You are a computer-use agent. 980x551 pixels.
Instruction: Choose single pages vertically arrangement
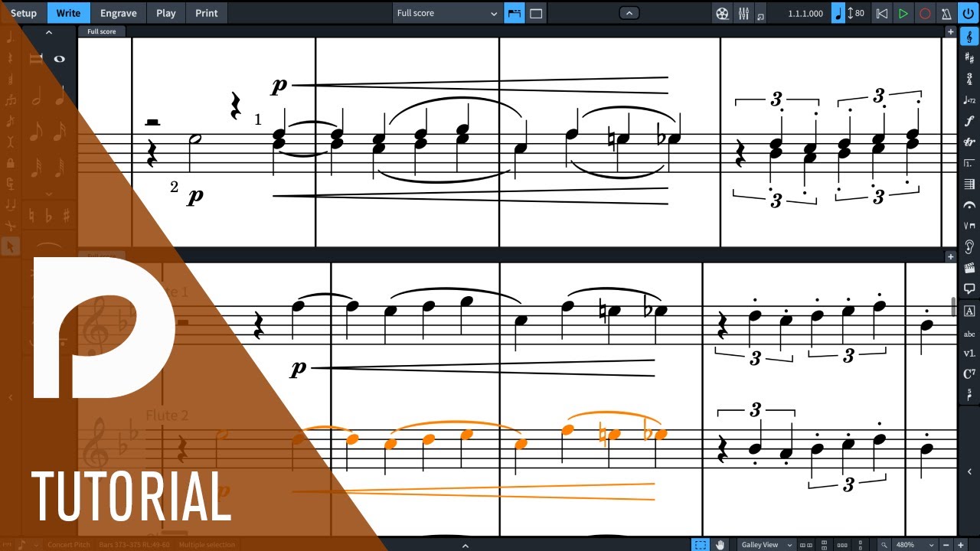pyautogui.click(x=861, y=545)
